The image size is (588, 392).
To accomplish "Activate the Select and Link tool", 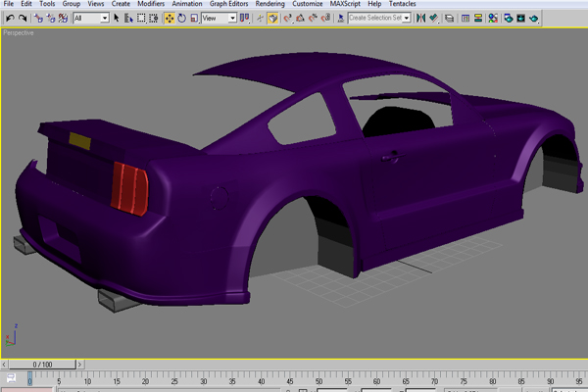I will 38,18.
